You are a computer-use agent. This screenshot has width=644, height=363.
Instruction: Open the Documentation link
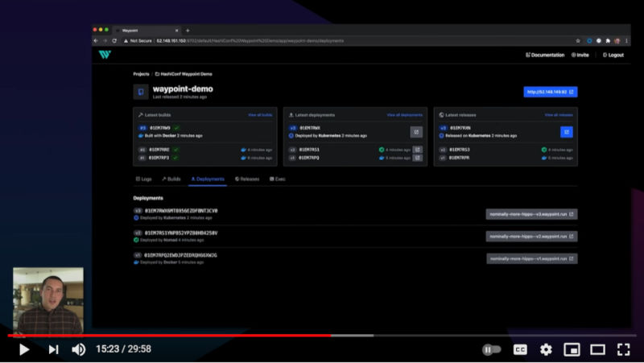pyautogui.click(x=545, y=55)
